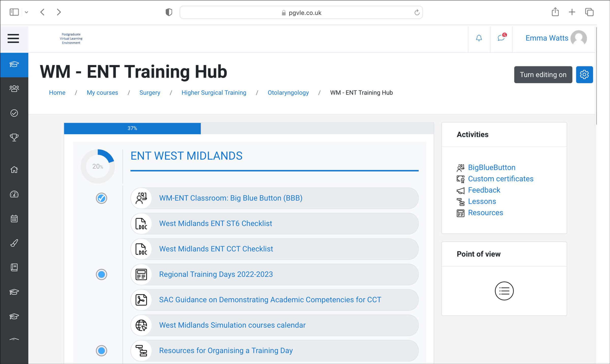Click the trophy icon in sidebar

14,137
